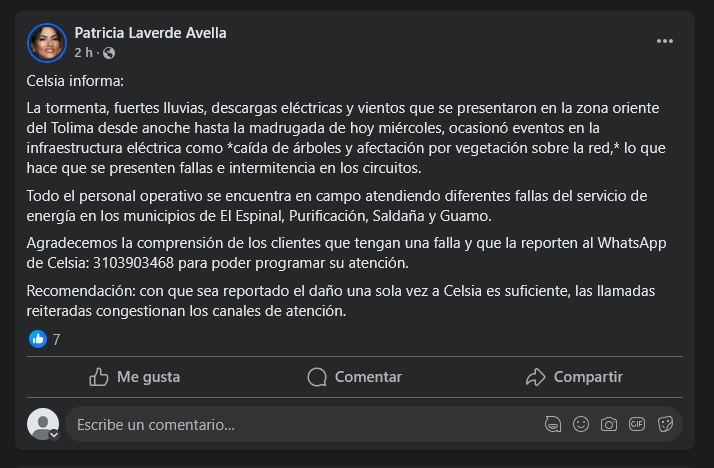Click the avatar sticker icon in comment box

[553, 424]
